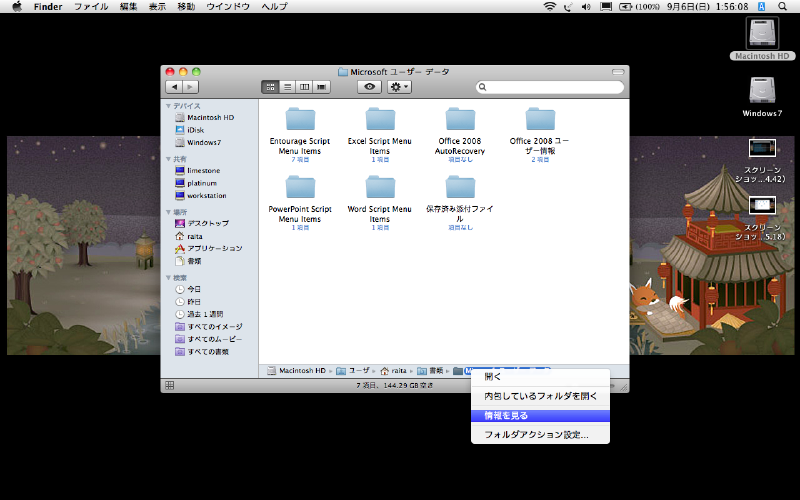Click the Quick Look eye button
This screenshot has height=500, width=800.
(x=369, y=87)
